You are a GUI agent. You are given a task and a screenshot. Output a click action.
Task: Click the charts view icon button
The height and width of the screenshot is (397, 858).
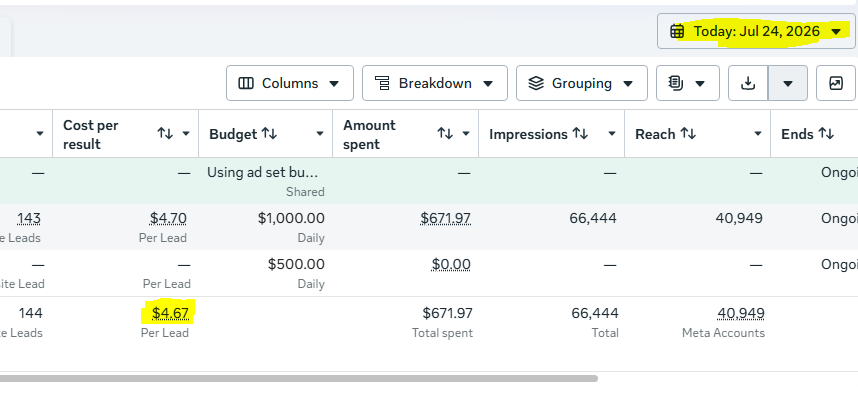836,83
